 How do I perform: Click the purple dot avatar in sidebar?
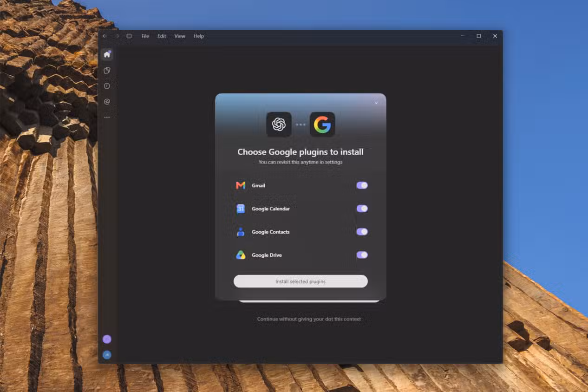pos(107,339)
